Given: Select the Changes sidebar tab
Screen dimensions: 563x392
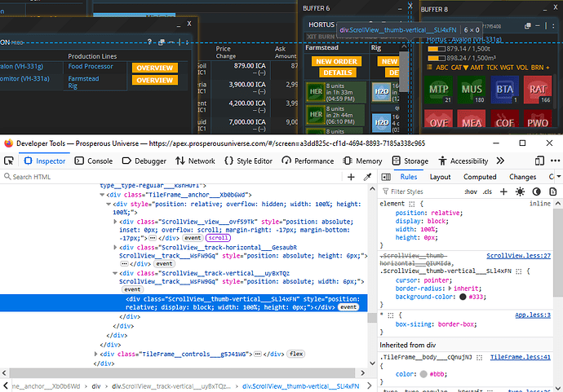Looking at the screenshot, I should (522, 177).
